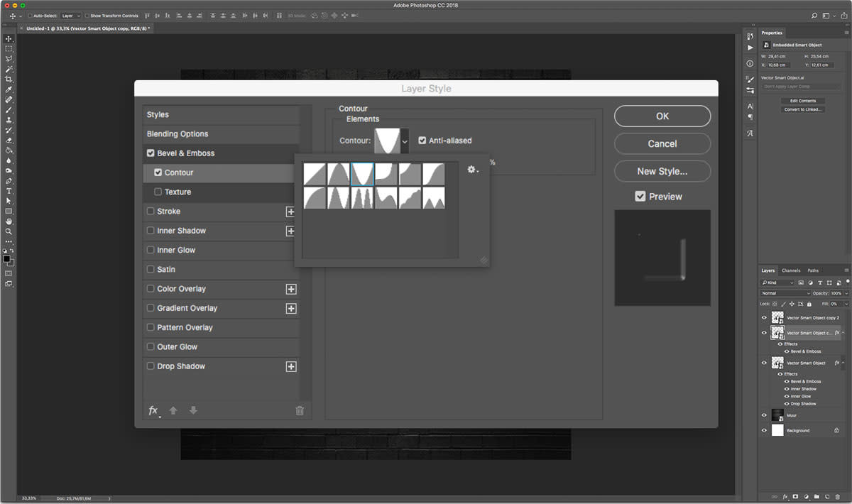This screenshot has height=504, width=852.
Task: Click the New Style... button
Action: point(662,171)
